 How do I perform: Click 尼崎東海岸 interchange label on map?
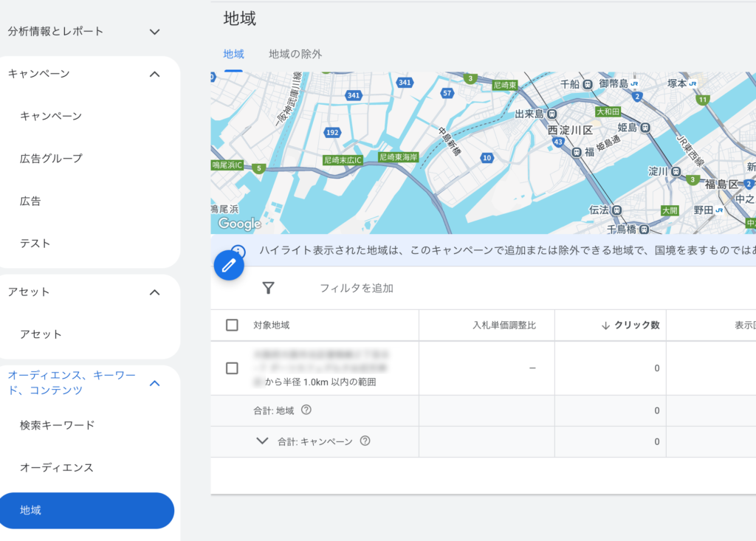[x=398, y=157]
